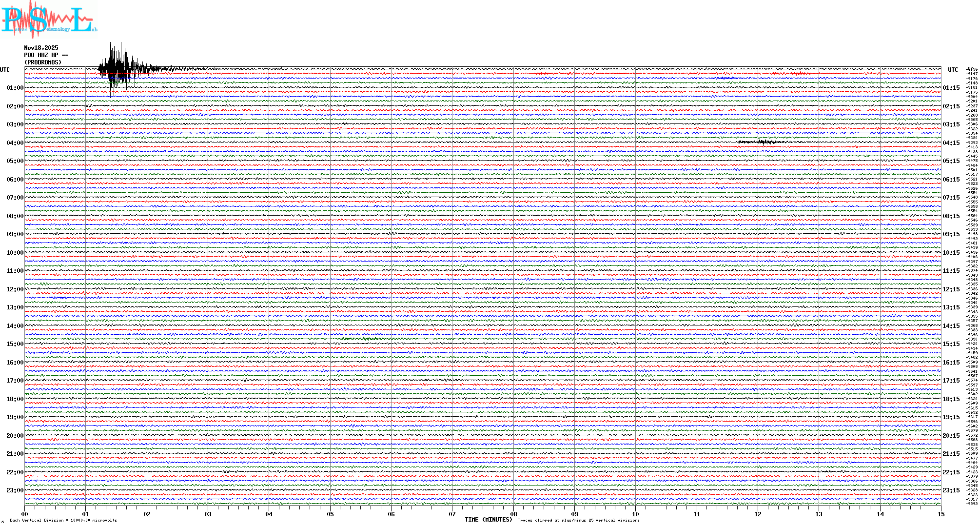This screenshot has width=980, height=527.
Task: Click the PDO HHZ HP station text
Action: pos(46,55)
